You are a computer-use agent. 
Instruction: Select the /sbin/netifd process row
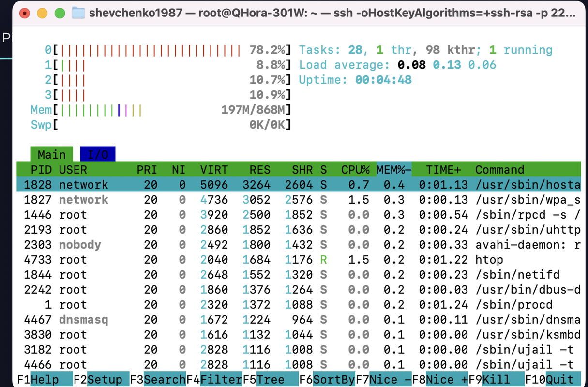pyautogui.click(x=299, y=274)
